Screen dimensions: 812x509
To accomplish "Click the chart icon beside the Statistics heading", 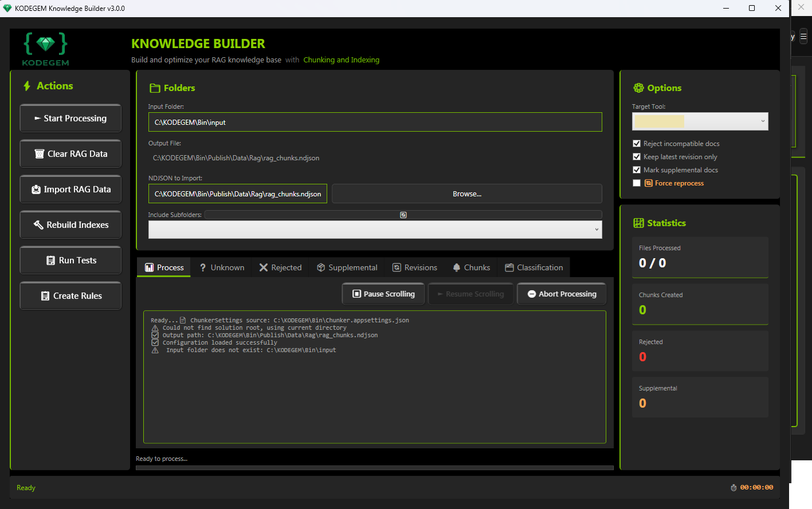I will coord(638,223).
